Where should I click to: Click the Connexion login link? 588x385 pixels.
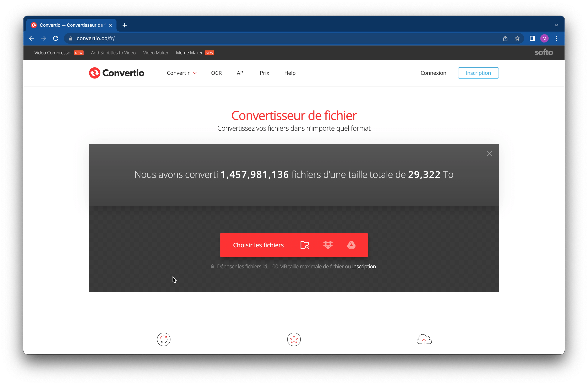(x=433, y=73)
